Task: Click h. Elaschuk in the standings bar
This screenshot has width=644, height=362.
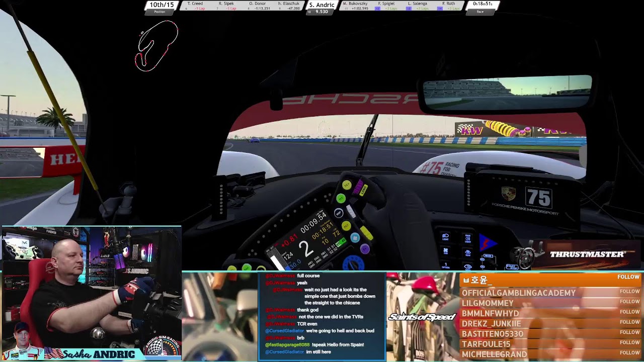Action: click(x=289, y=6)
